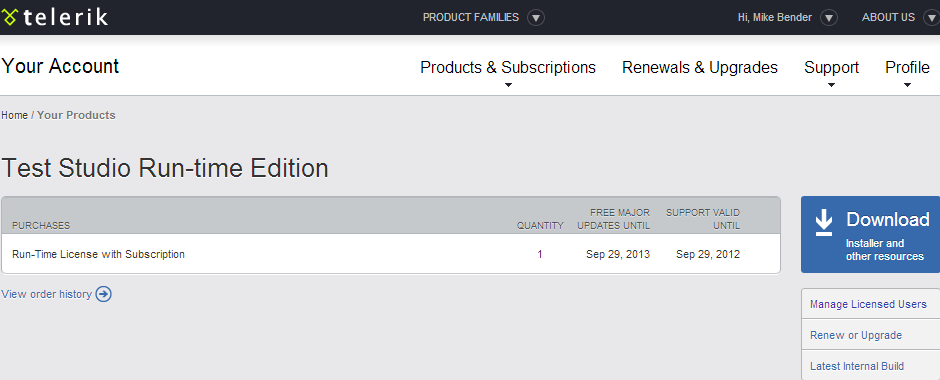Image resolution: width=940 pixels, height=380 pixels.
Task: Click the Home breadcrumb link
Action: click(14, 115)
